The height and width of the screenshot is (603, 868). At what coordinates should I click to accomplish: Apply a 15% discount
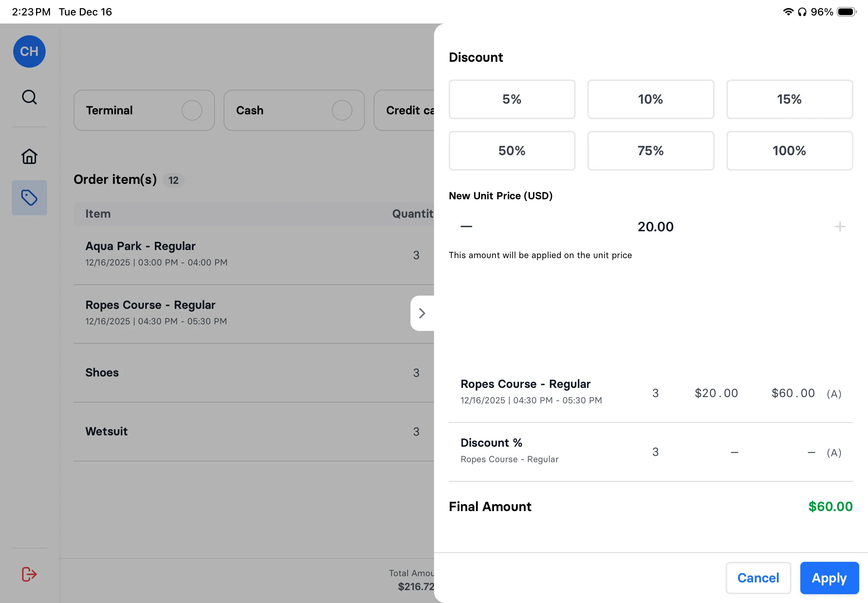[x=789, y=99]
